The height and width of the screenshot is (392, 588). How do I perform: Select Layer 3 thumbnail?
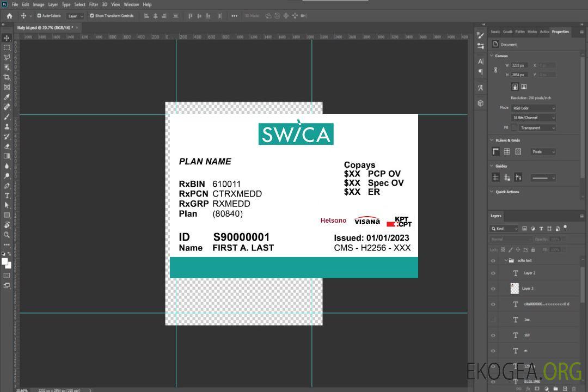(x=515, y=289)
